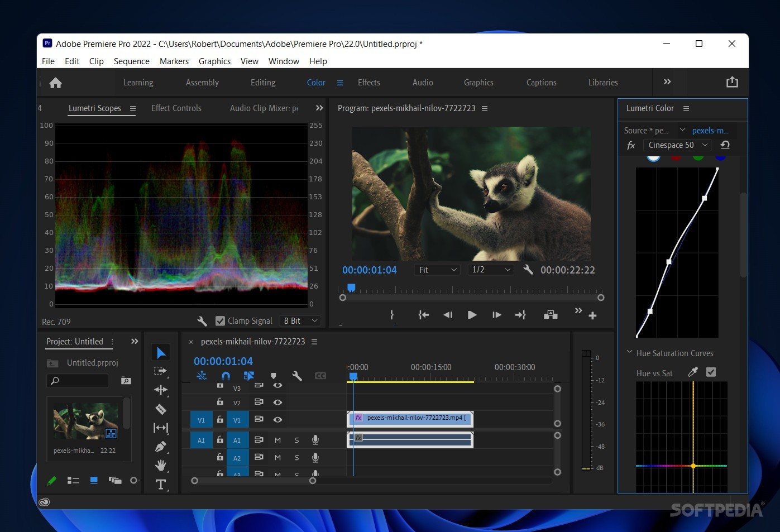Reset the Lumetri Color effect
780x532 pixels.
point(725,145)
